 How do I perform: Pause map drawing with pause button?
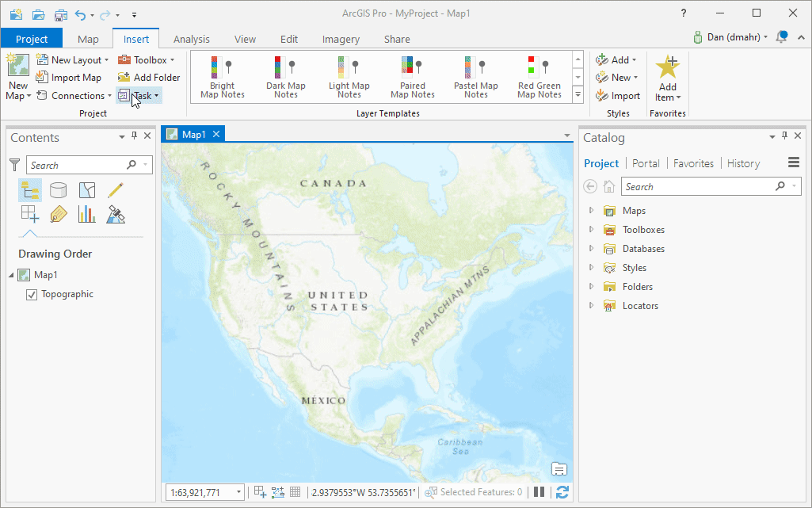[539, 492]
